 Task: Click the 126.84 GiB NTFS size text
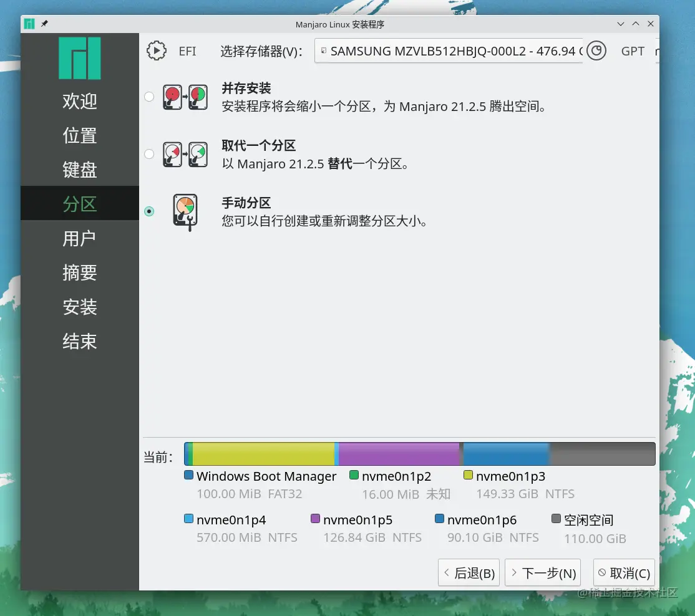(372, 537)
